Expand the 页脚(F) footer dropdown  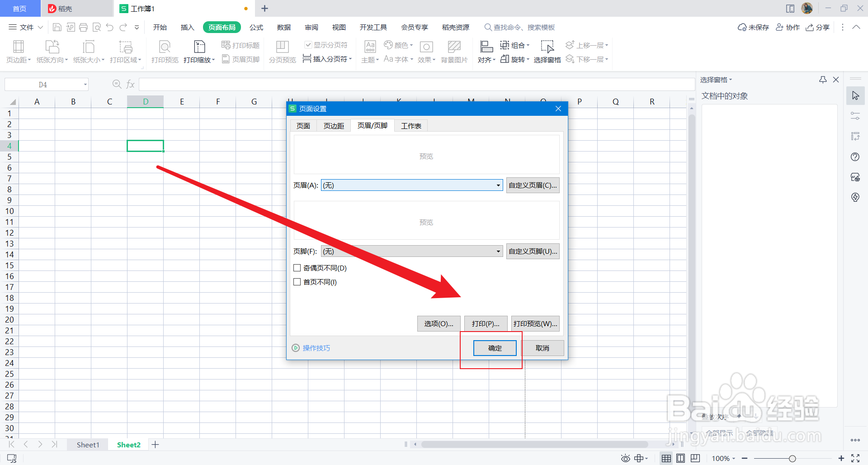[x=498, y=251]
